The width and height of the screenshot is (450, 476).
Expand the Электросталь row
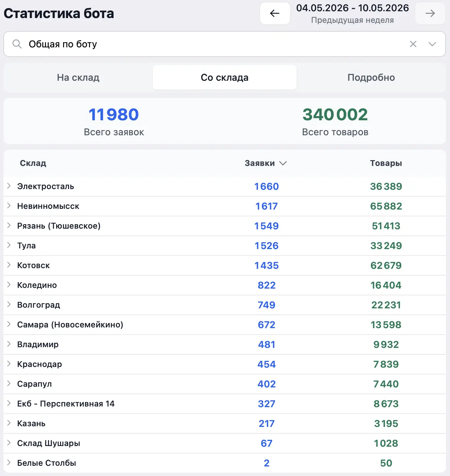(9, 186)
